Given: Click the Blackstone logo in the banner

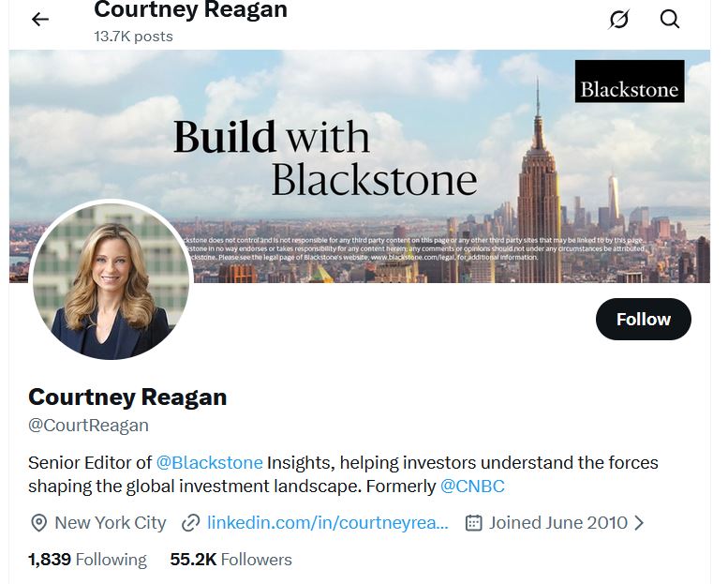Looking at the screenshot, I should [630, 82].
